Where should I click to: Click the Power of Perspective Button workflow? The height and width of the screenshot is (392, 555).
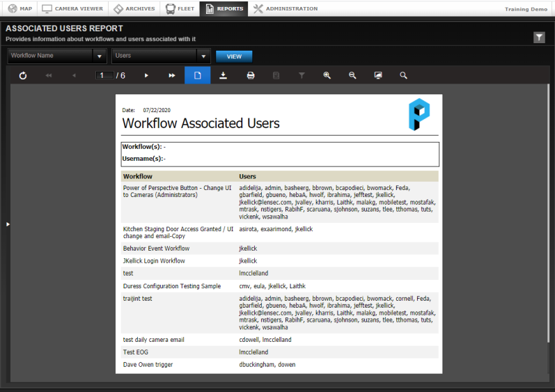pyautogui.click(x=178, y=191)
